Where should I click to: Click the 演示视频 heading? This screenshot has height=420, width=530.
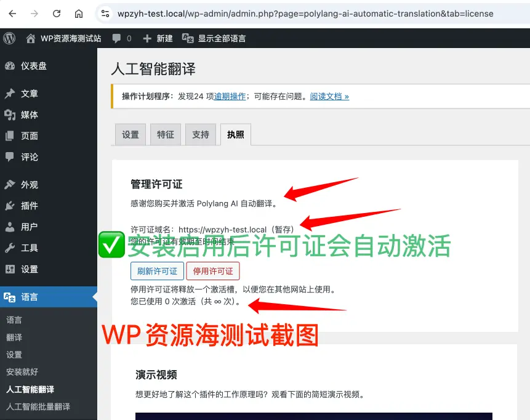(x=156, y=374)
